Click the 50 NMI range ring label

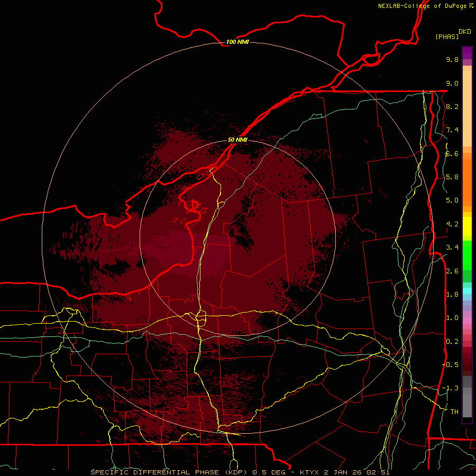pos(237,140)
